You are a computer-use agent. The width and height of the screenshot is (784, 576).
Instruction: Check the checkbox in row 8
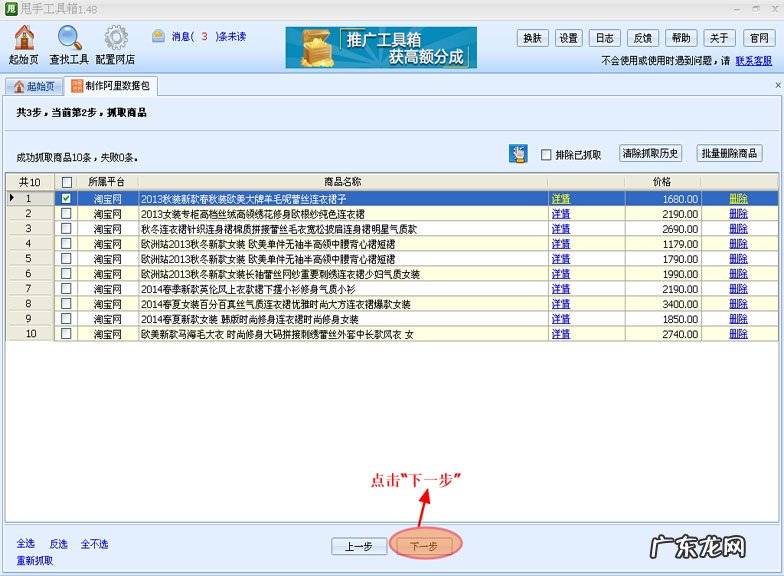66,304
